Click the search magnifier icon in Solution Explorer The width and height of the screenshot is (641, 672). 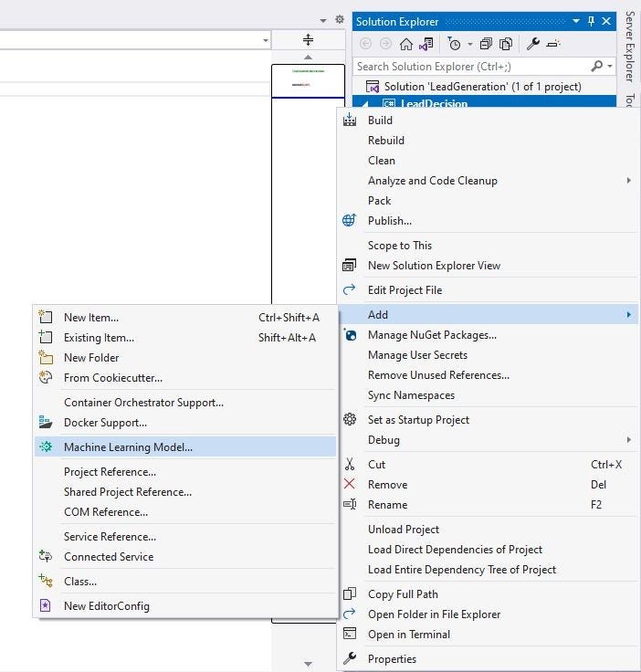[x=596, y=66]
